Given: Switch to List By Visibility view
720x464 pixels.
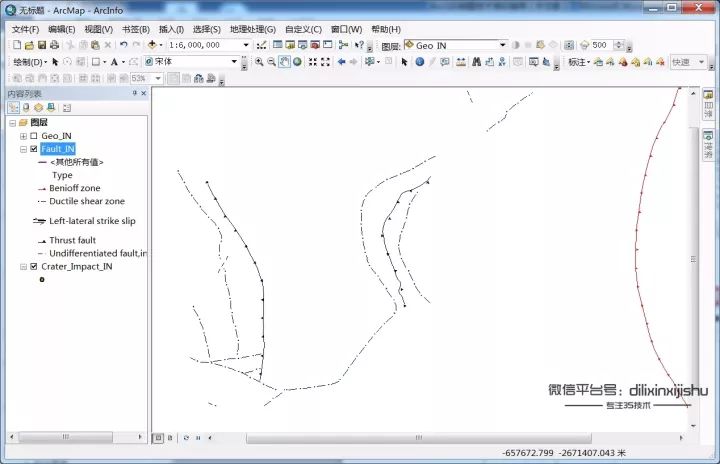Looking at the screenshot, I should [x=39, y=108].
